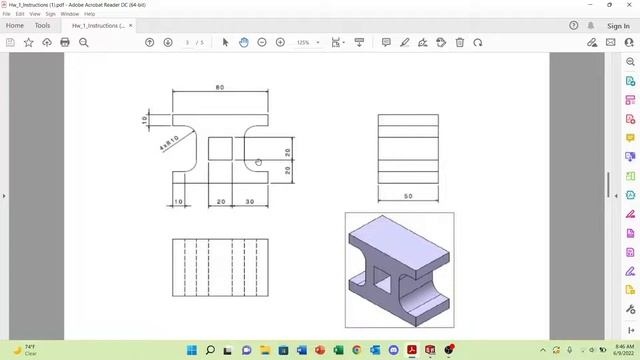This screenshot has height=360, width=640.
Task: Open the 125% zoom level dropdown
Action: point(308,42)
